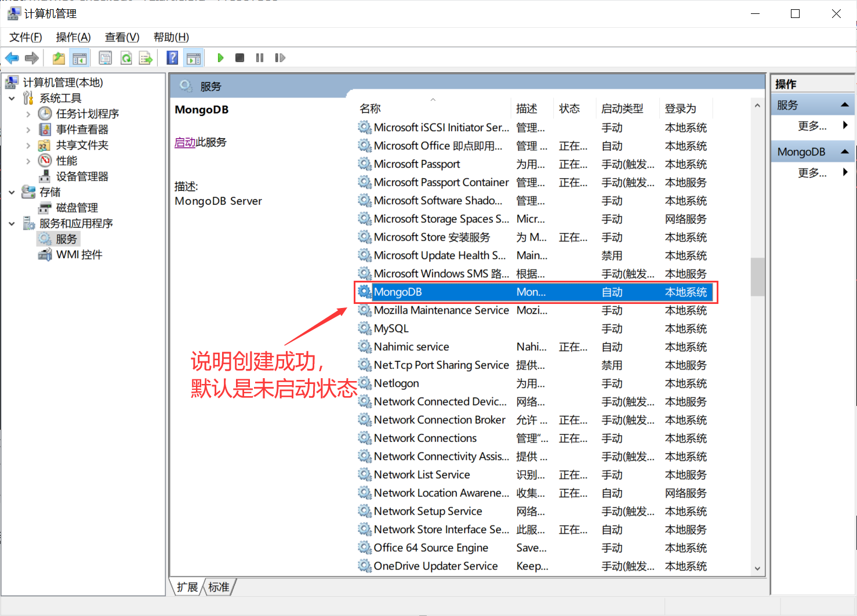This screenshot has width=857, height=616.
Task: Select Office 64 Source Engine row
Action: coord(533,548)
